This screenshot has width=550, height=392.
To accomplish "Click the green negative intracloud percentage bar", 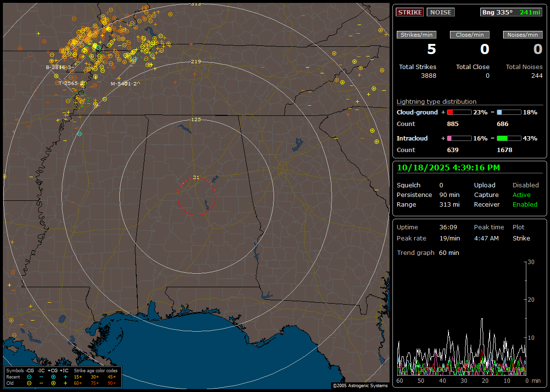I will coord(508,138).
